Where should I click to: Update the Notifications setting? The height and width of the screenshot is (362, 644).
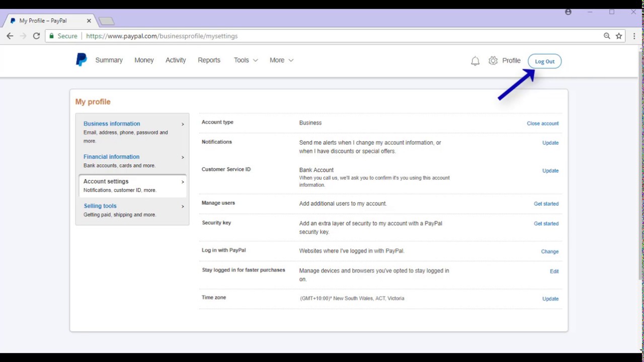550,143
